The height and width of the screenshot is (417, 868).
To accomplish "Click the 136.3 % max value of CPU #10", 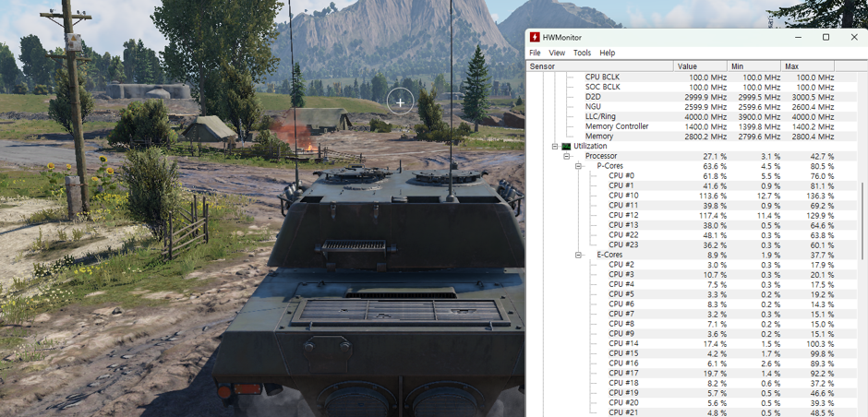I will point(822,196).
